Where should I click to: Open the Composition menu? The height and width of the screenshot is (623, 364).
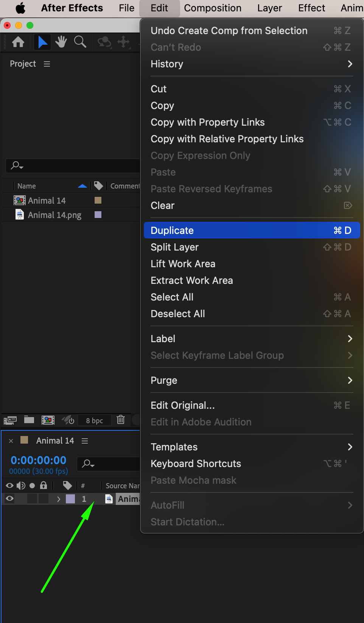[213, 8]
